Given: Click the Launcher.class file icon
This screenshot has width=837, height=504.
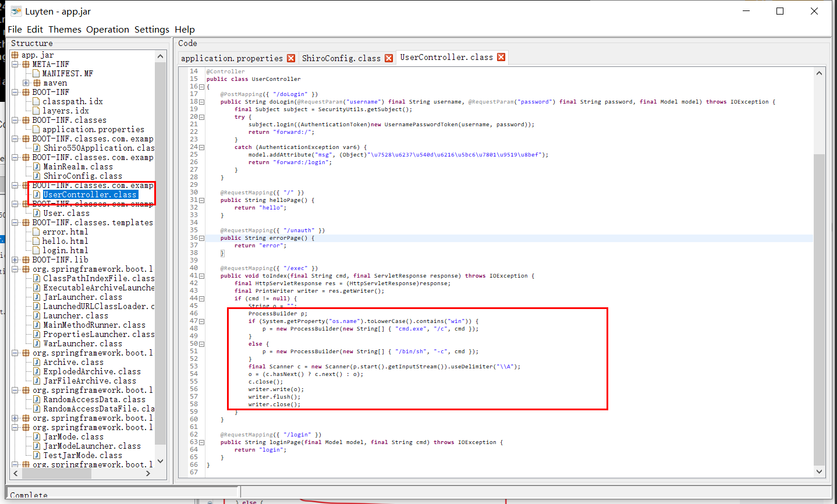Looking at the screenshot, I should (37, 315).
